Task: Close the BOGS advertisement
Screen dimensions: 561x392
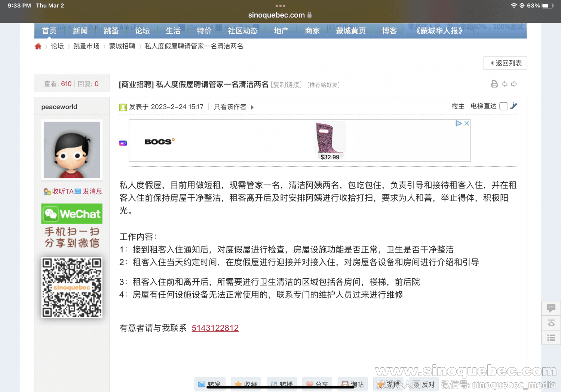Action: click(467, 123)
